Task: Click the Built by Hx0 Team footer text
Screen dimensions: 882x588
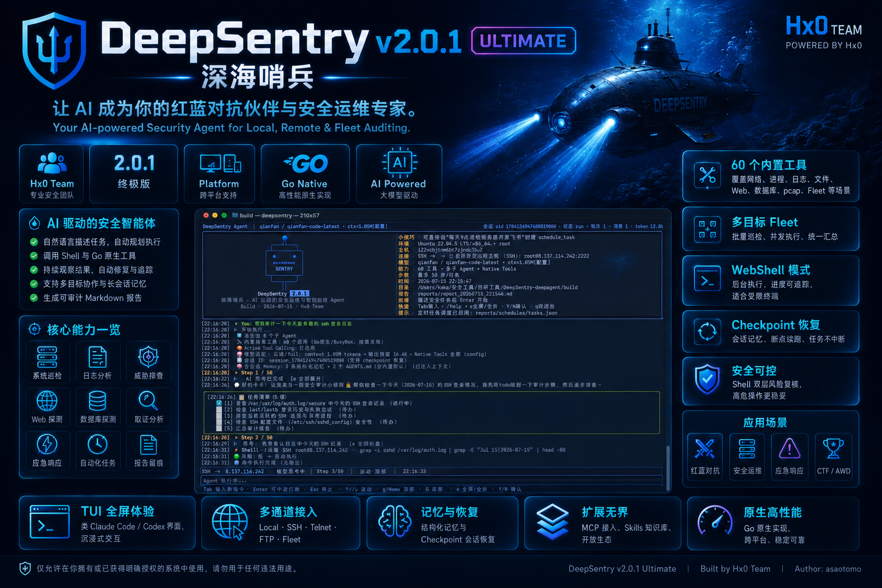Action: 735,569
